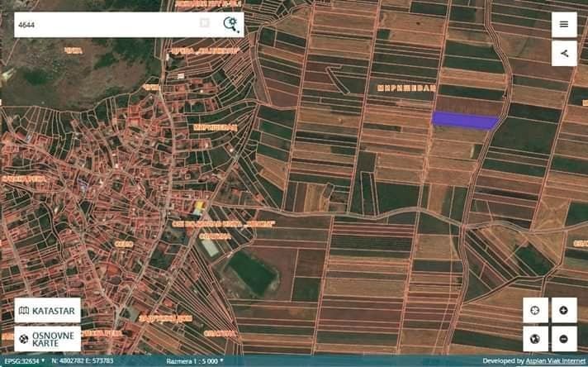Open the hamburger menu
Screen dimensions: 588x367
click(564, 25)
